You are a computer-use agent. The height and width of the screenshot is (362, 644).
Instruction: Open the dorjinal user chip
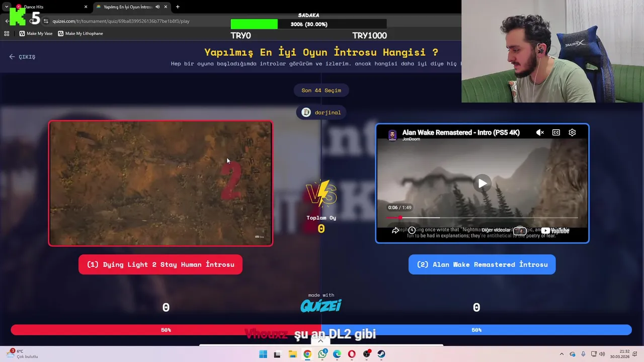click(x=321, y=113)
